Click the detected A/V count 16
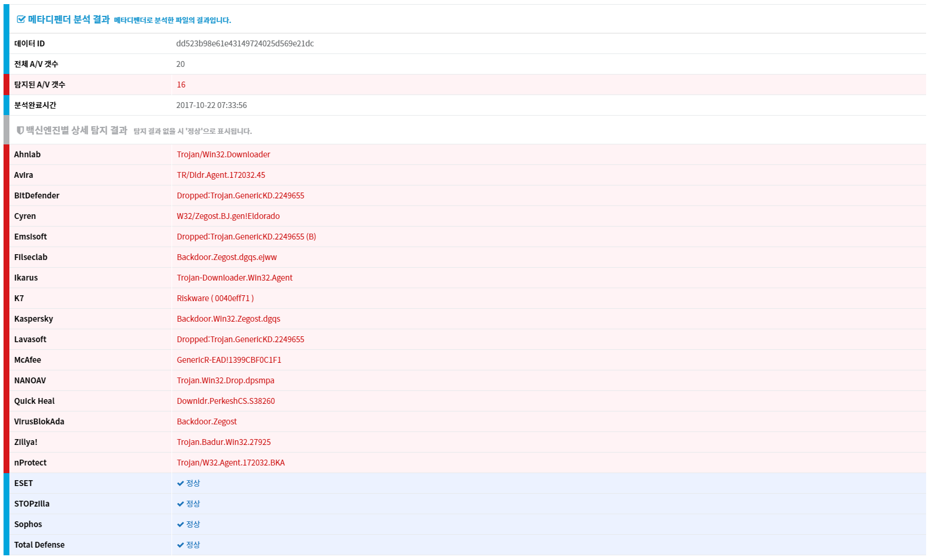The image size is (932, 560). coord(181,85)
